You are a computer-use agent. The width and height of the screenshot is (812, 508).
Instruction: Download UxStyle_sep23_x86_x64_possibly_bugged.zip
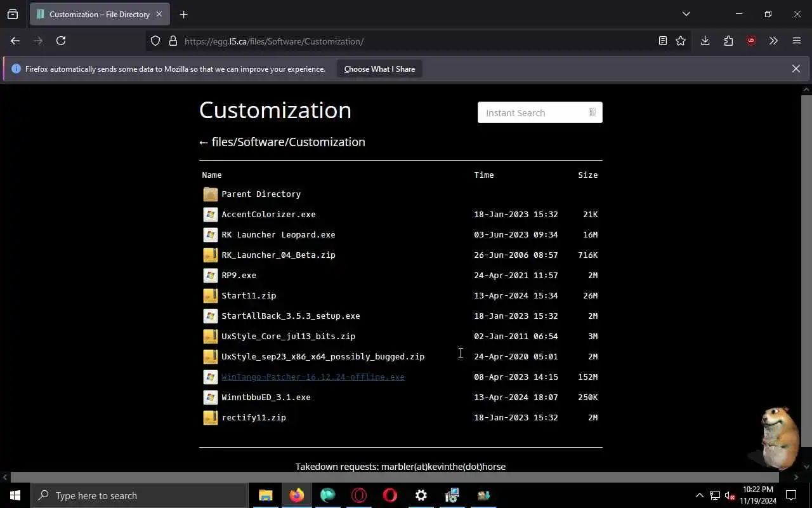323,356
